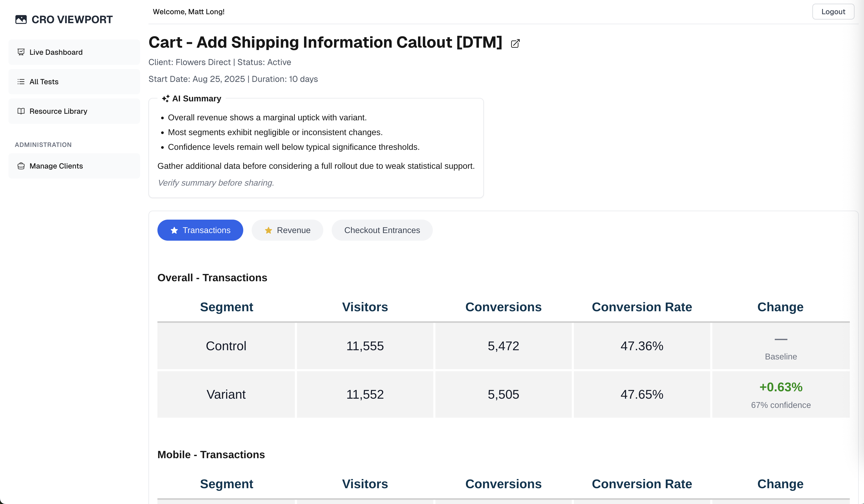Click the Variant row conversion rate 47.65%

pyautogui.click(x=642, y=394)
